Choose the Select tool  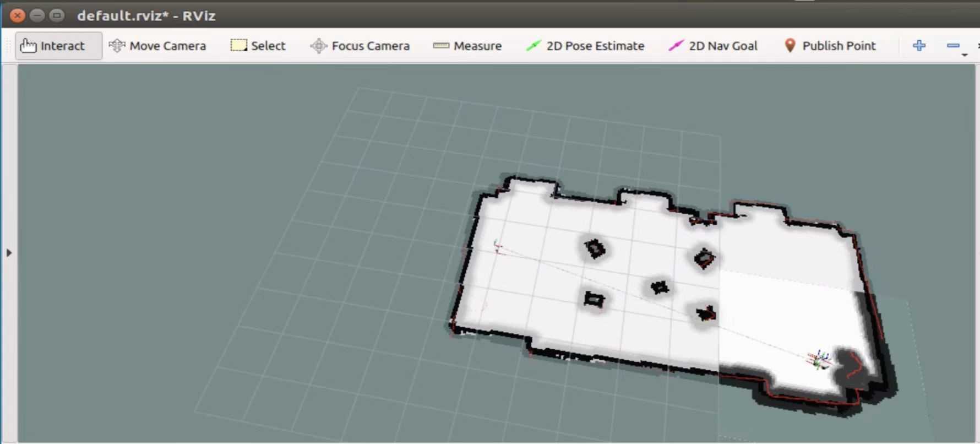click(x=258, y=46)
